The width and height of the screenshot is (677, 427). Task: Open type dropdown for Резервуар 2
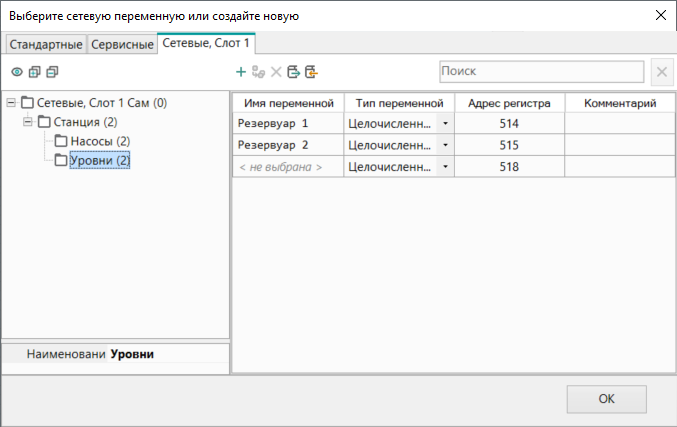(x=445, y=145)
